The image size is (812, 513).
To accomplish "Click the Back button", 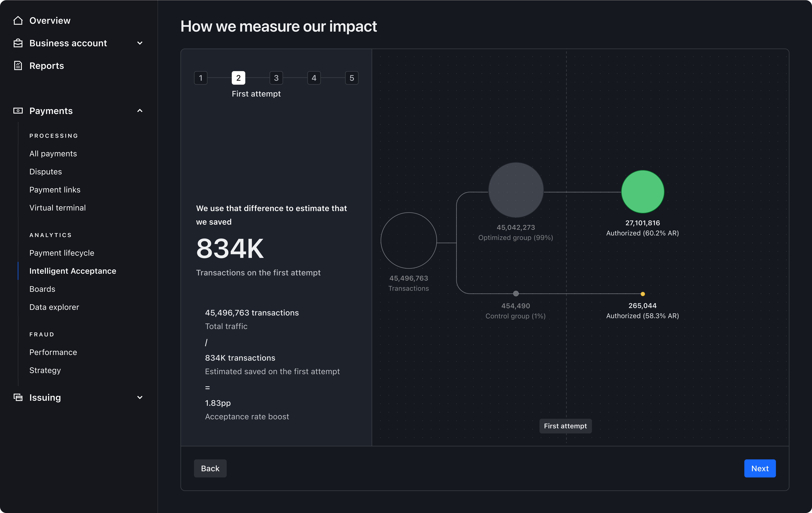I will point(210,468).
